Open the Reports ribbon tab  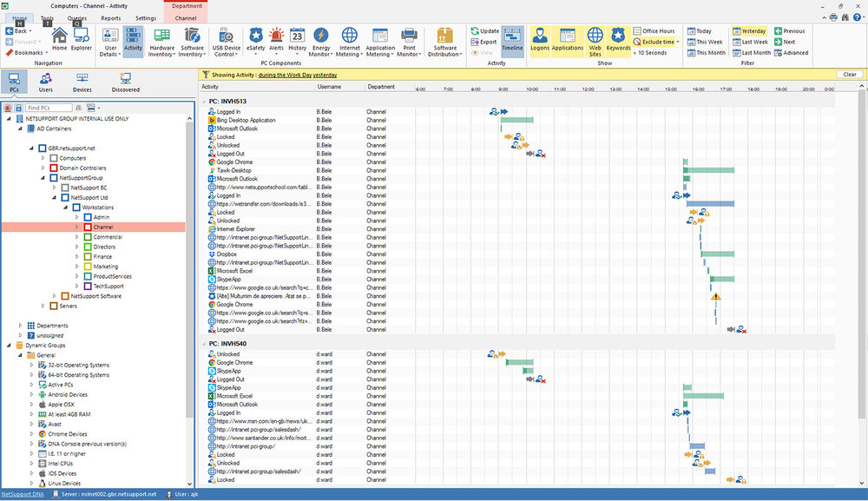pyautogui.click(x=111, y=18)
